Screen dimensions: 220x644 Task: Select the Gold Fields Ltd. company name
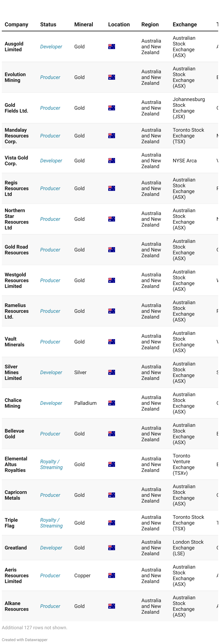pos(16,108)
